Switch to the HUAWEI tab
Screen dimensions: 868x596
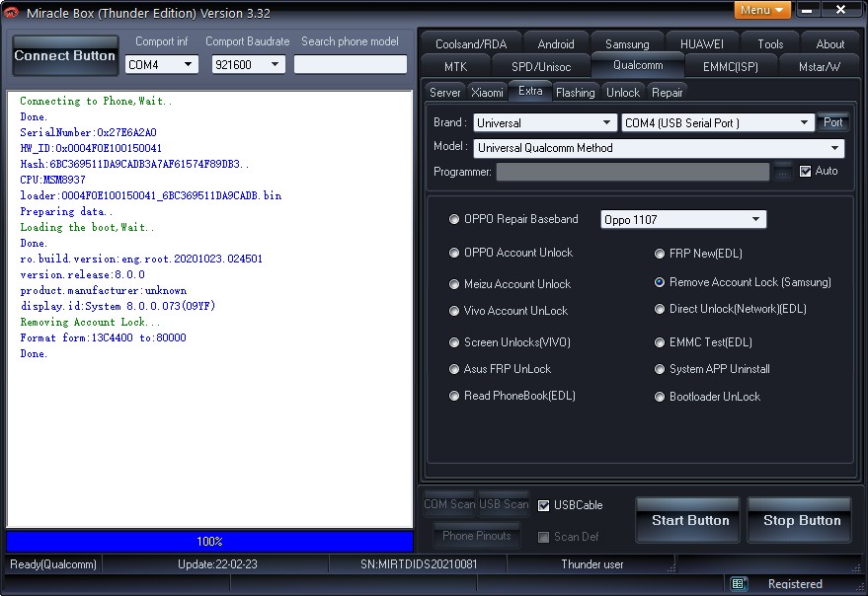tap(701, 43)
